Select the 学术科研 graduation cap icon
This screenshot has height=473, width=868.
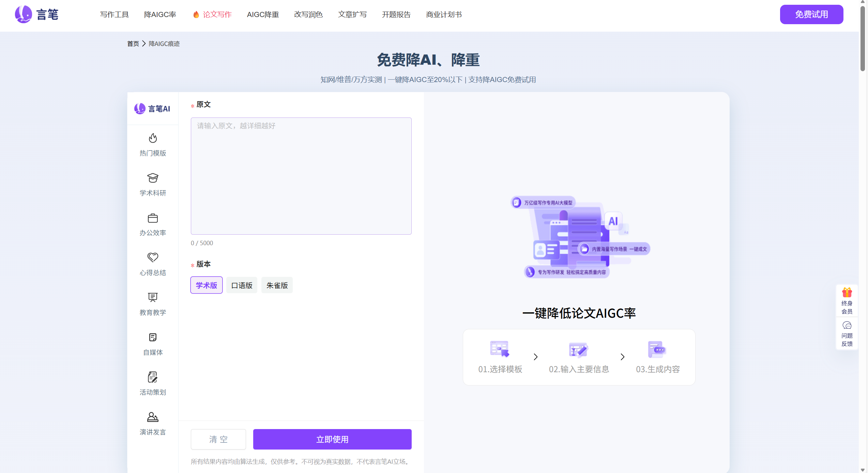[x=153, y=178]
